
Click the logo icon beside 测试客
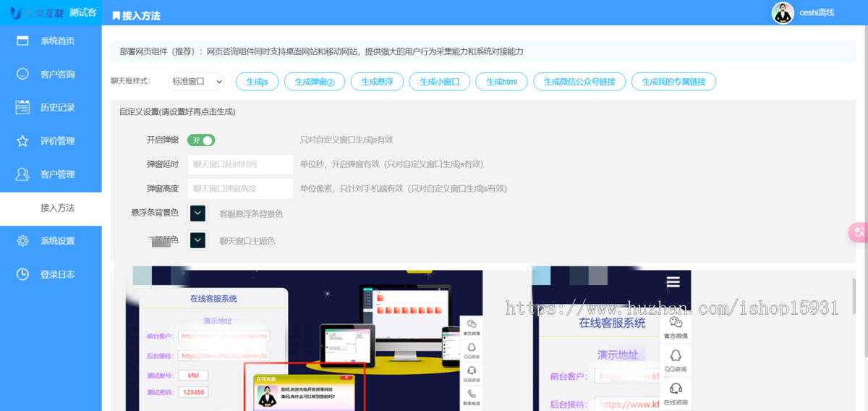click(16, 13)
